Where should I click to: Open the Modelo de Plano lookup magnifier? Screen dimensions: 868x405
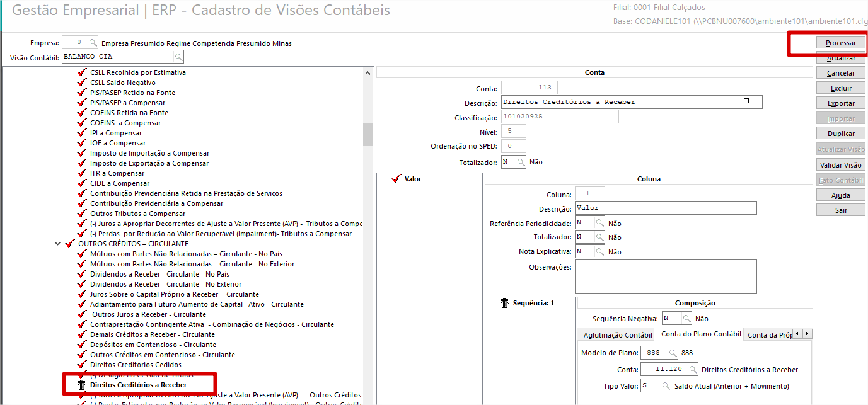point(673,353)
